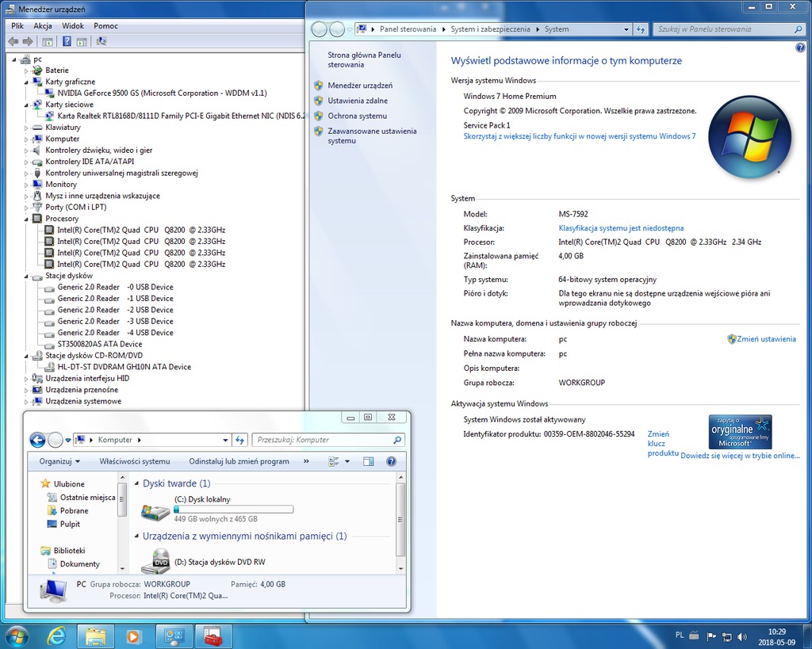Select NVIDIA GeForce 9500 GS device
812x649 pixels.
coord(162,94)
